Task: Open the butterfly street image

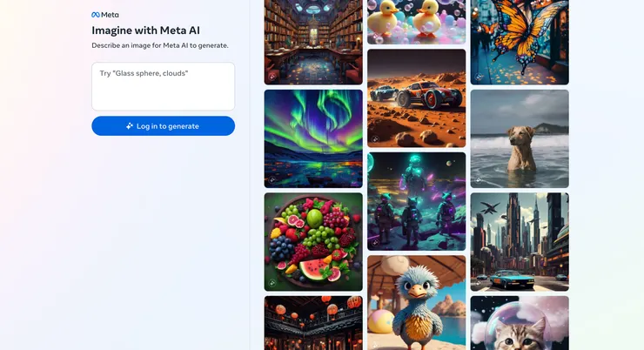Action: pos(520,43)
